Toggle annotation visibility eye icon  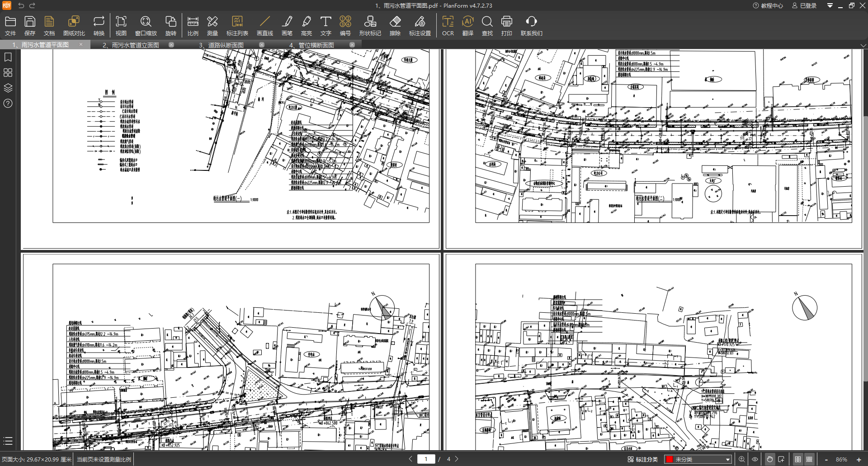[x=755, y=459]
